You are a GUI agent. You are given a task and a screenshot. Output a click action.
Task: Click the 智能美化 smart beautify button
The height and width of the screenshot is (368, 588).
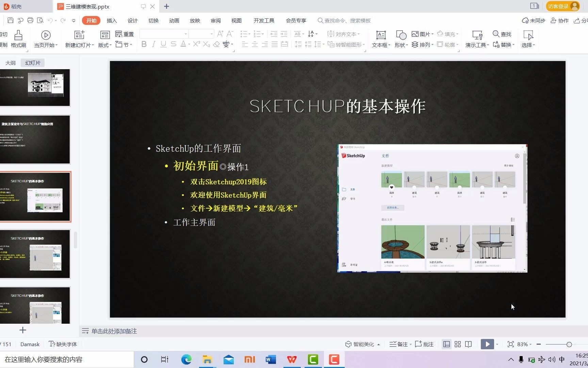362,344
